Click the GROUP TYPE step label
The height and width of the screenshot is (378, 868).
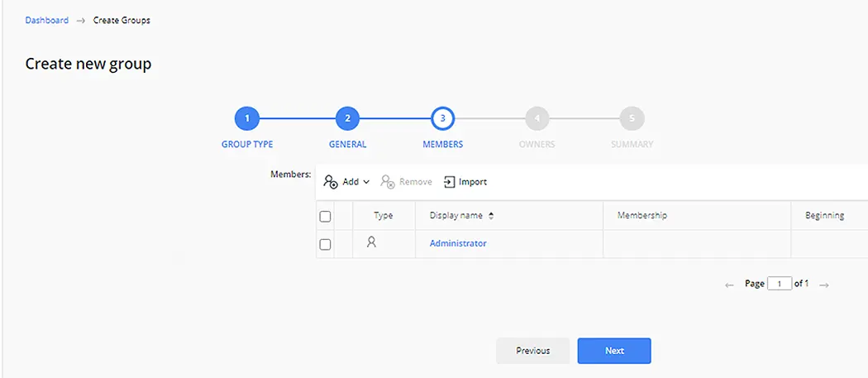[x=247, y=144]
